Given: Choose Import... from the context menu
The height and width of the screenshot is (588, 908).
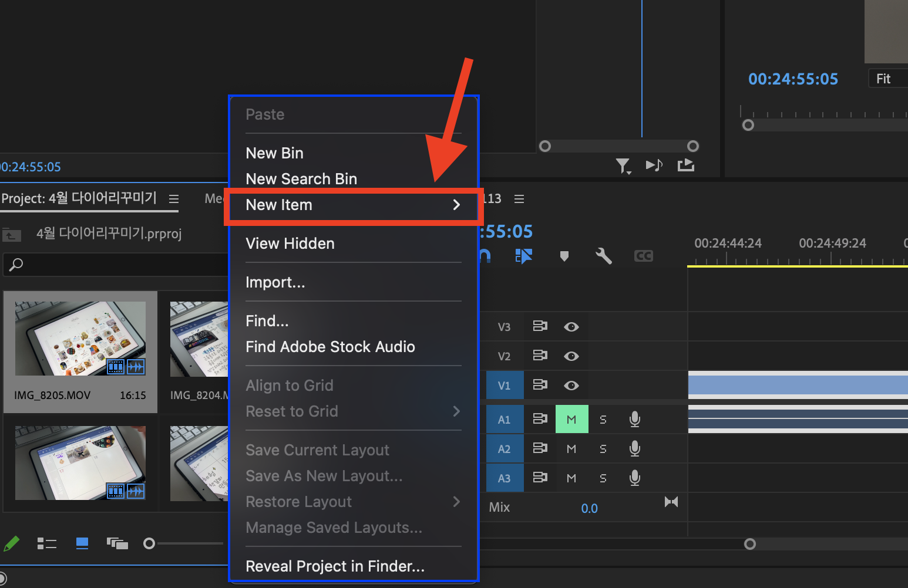Looking at the screenshot, I should [x=275, y=282].
